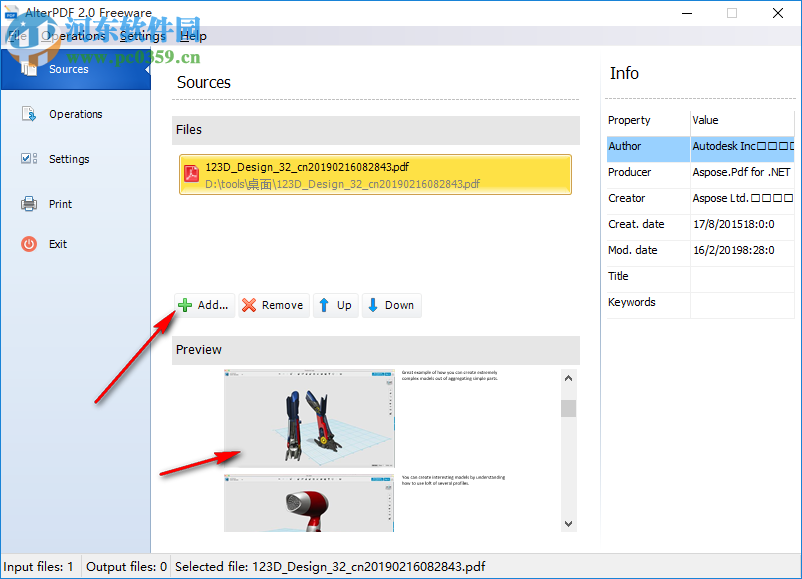
Task: Click the Operations document icon in sidebar
Action: pos(29,114)
